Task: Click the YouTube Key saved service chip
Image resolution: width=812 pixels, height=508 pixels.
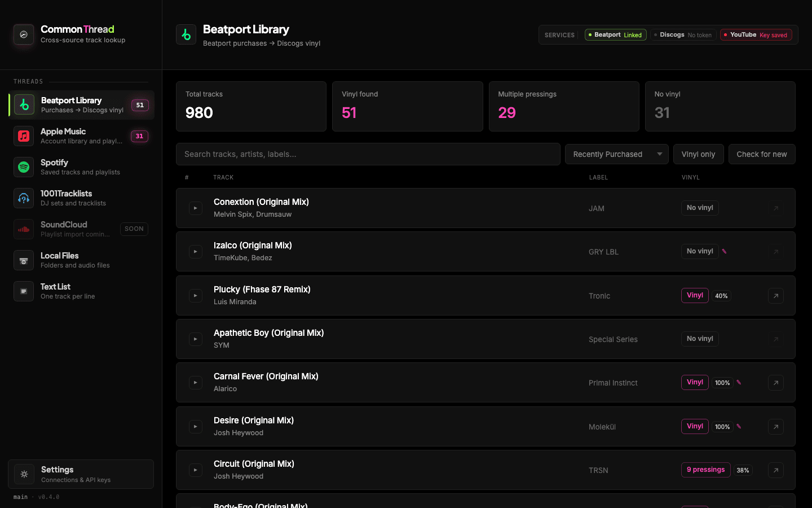Action: (x=756, y=35)
